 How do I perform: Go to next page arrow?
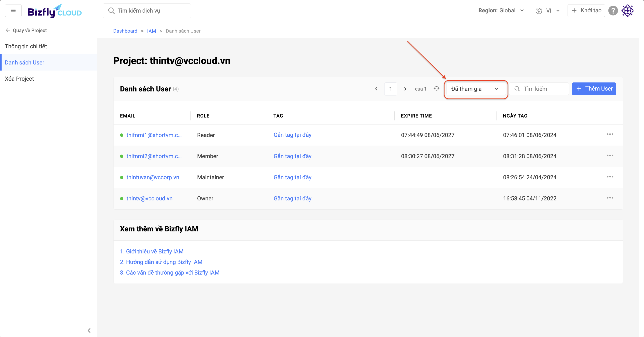point(405,89)
